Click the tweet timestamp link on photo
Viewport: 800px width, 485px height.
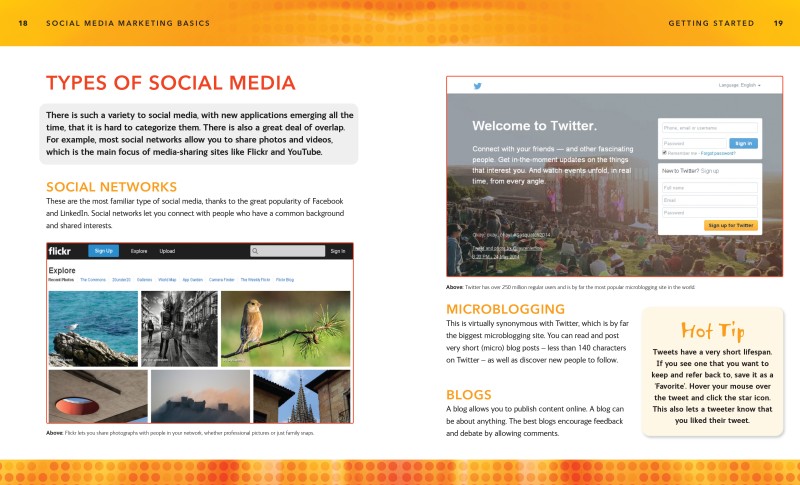point(496,257)
